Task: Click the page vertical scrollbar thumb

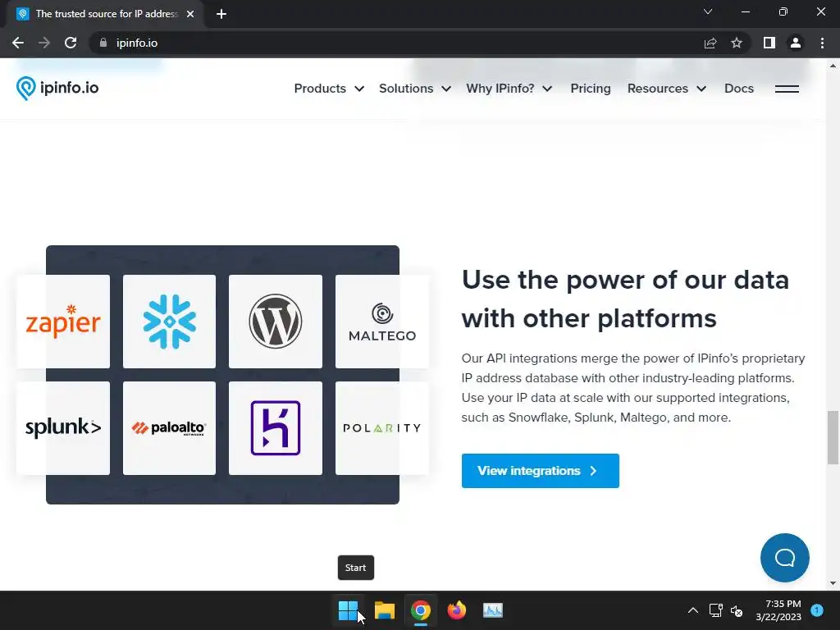Action: pos(833,437)
